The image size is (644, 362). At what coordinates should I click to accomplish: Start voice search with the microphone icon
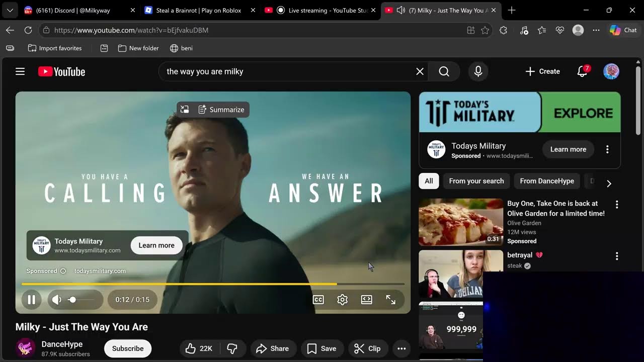[x=478, y=71]
